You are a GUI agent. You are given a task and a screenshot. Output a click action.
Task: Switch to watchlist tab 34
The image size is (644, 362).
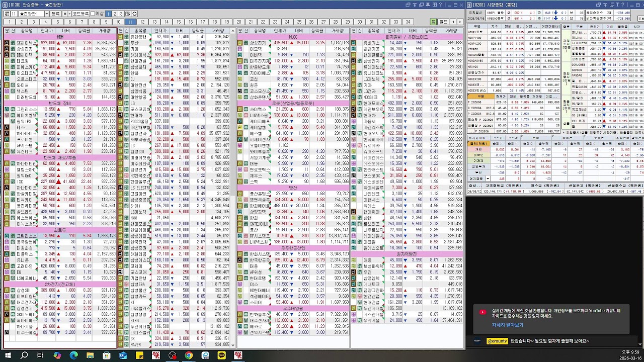[408, 22]
